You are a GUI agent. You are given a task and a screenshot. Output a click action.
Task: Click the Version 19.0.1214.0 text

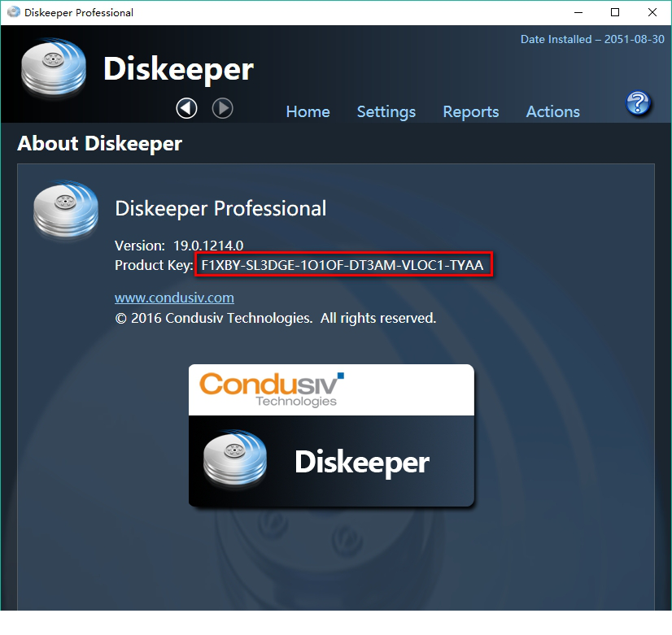[179, 246]
